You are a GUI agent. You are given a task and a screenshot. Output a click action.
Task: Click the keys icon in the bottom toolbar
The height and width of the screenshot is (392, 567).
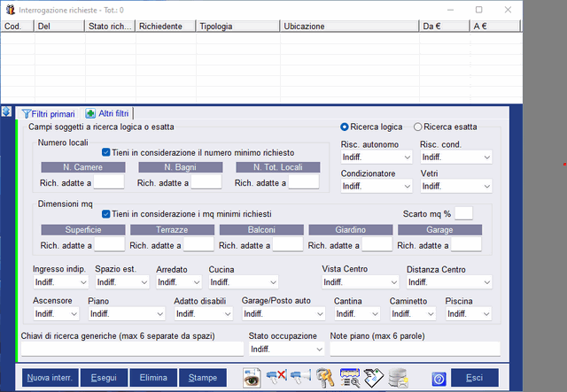325,378
